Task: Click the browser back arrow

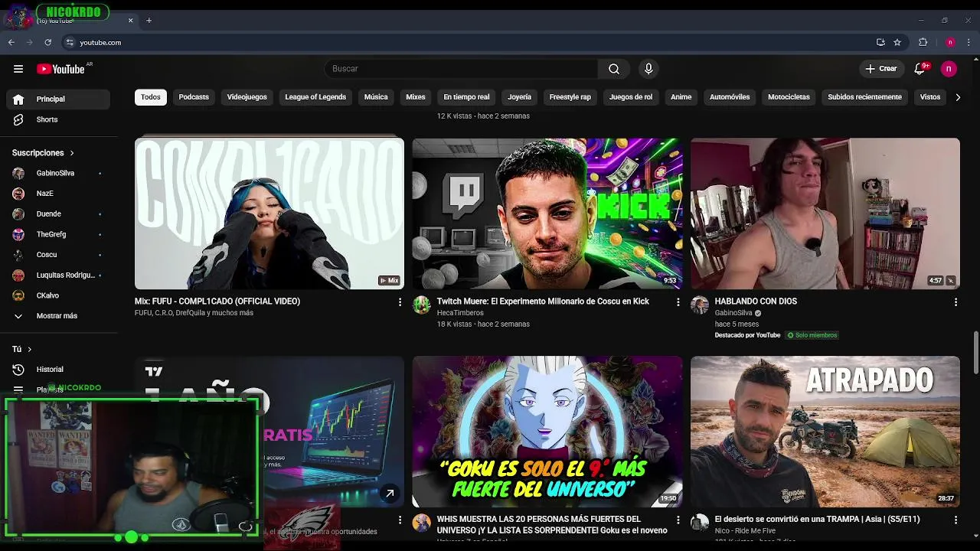Action: tap(11, 43)
